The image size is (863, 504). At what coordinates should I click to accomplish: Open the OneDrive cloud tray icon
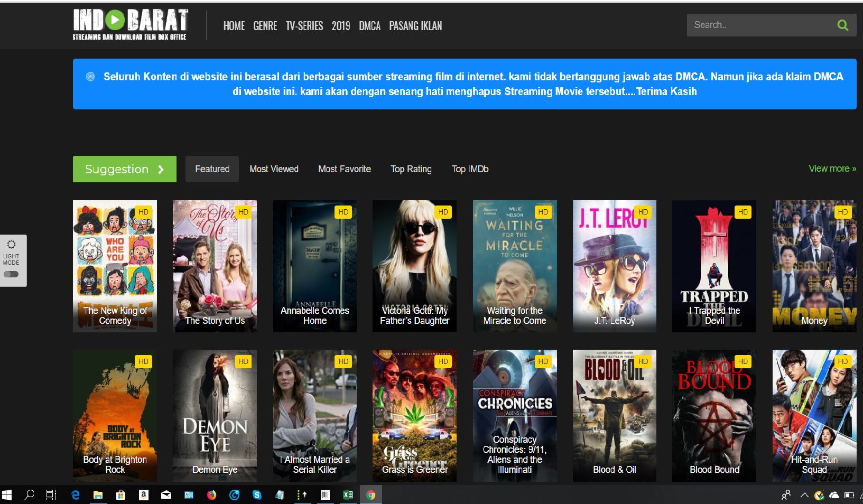click(834, 495)
